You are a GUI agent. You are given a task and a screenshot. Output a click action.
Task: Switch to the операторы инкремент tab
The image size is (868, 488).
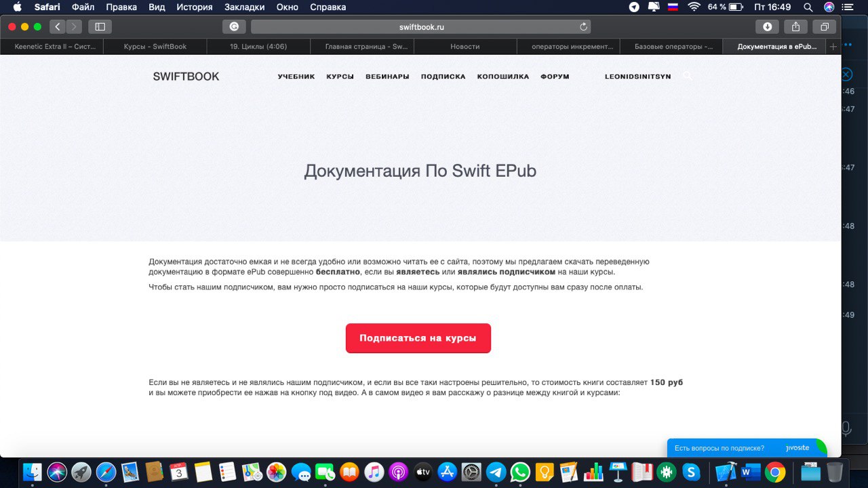(568, 47)
